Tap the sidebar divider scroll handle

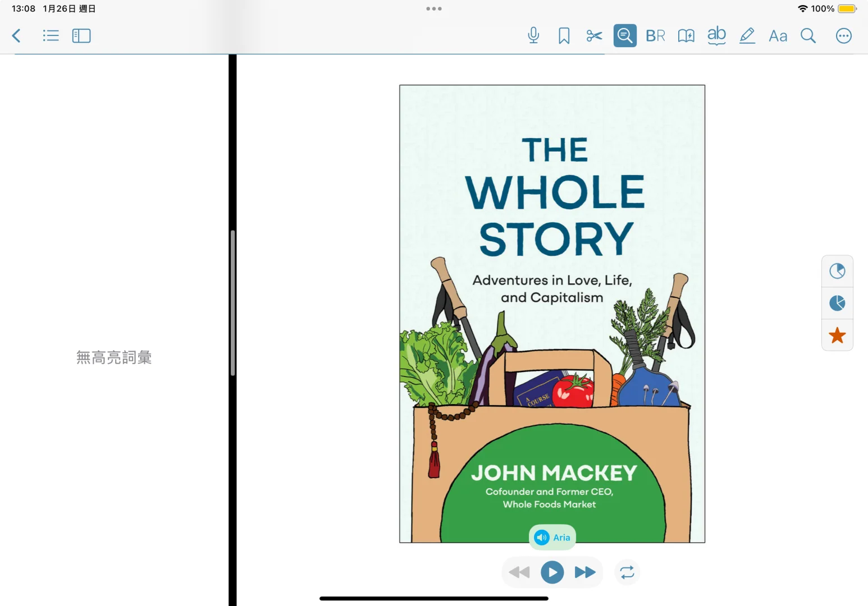tap(232, 303)
